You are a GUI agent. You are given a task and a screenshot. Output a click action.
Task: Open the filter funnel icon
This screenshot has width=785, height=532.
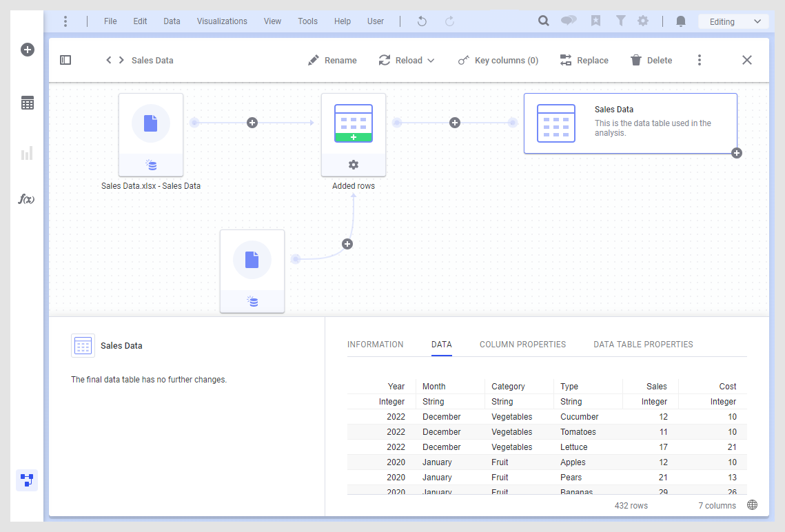pyautogui.click(x=620, y=21)
